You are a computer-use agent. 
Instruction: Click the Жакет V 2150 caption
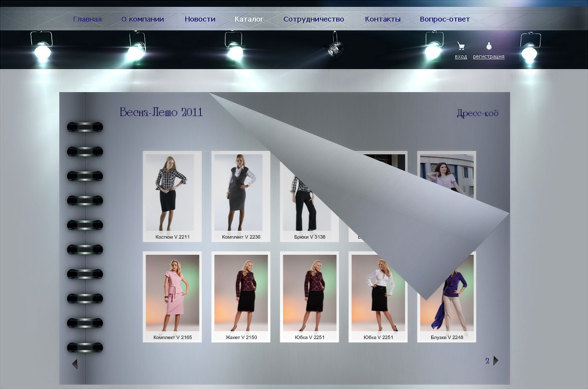[241, 337]
